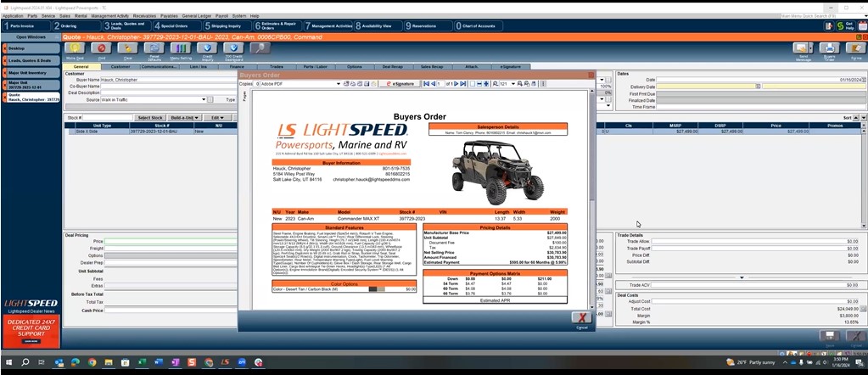Switch to the eSignature tab
This screenshot has height=375, width=868.
[511, 66]
